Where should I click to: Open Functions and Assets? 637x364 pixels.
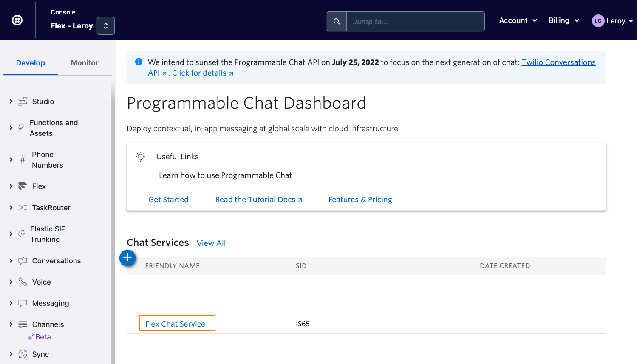click(x=54, y=128)
